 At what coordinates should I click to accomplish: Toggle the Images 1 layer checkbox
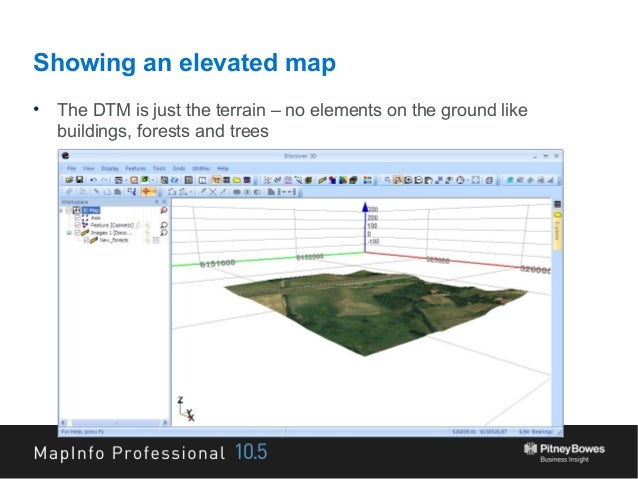77,233
